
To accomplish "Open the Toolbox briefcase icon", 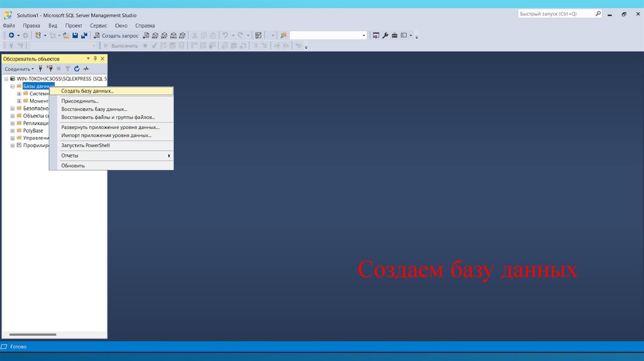I will (394, 35).
